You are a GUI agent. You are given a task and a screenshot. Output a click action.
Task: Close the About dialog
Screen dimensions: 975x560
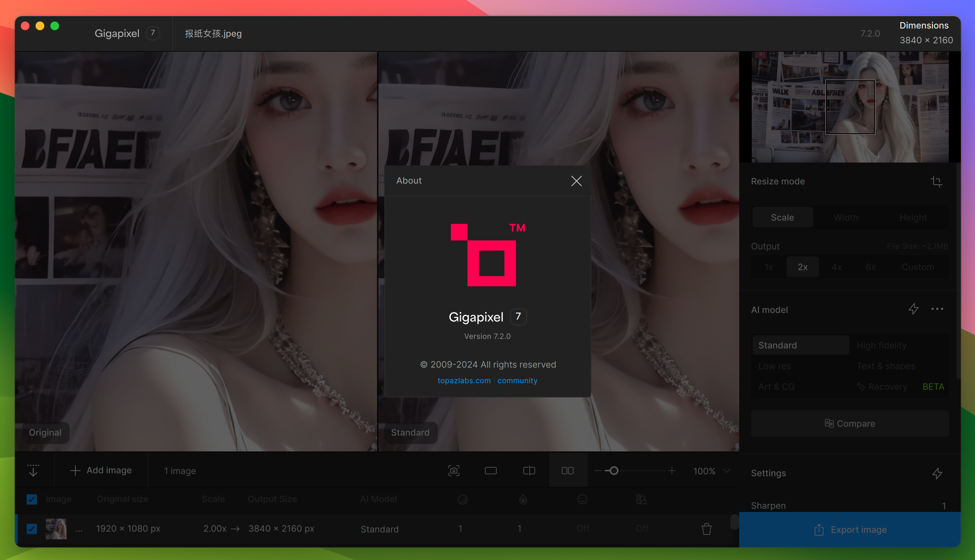click(577, 181)
